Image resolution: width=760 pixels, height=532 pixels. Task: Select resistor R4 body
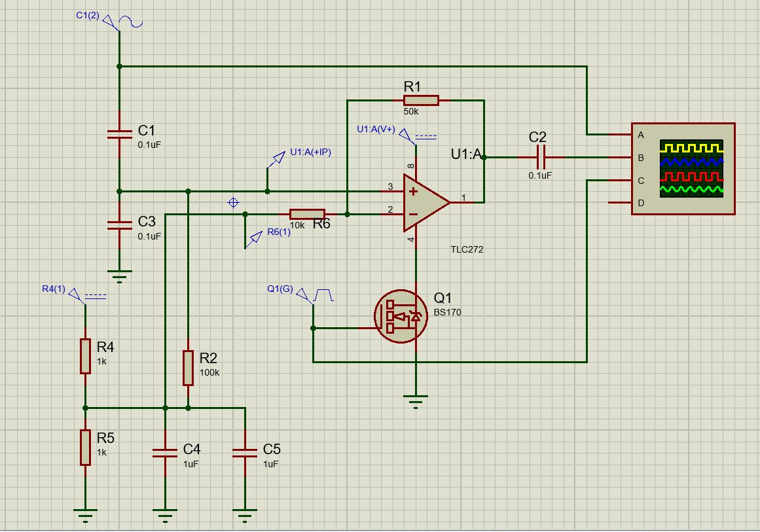[x=85, y=356]
